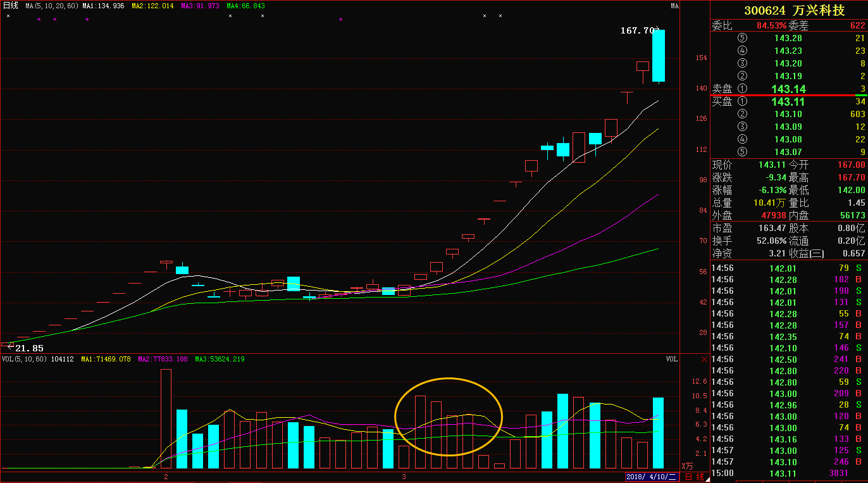Image resolution: width=868 pixels, height=483 pixels.
Task: Click the month 2 marker on time axis
Action: (x=166, y=476)
